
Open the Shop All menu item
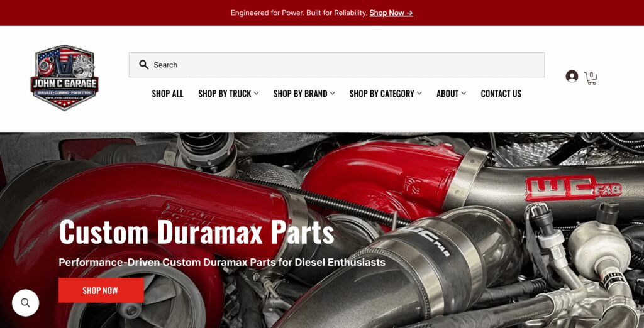tap(167, 94)
